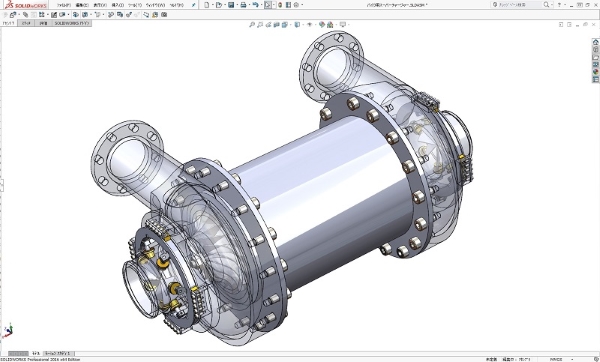Open the Options gear icon

coord(296,5)
